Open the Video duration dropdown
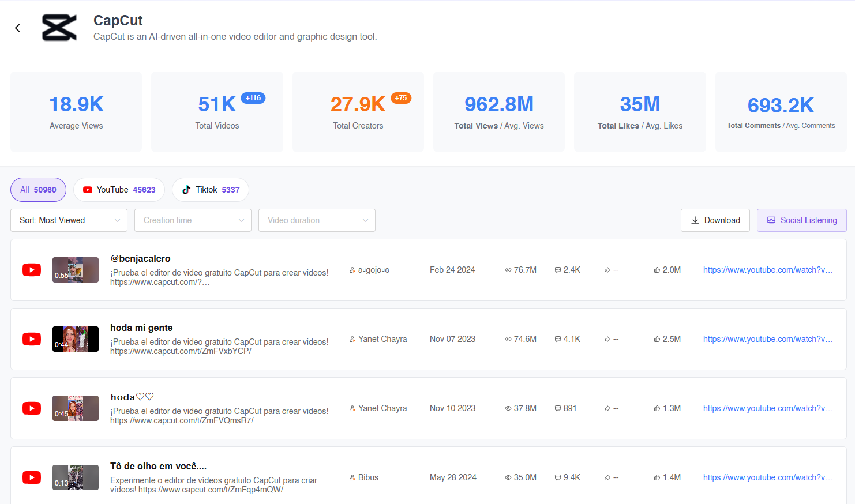This screenshot has height=504, width=855. tap(317, 220)
